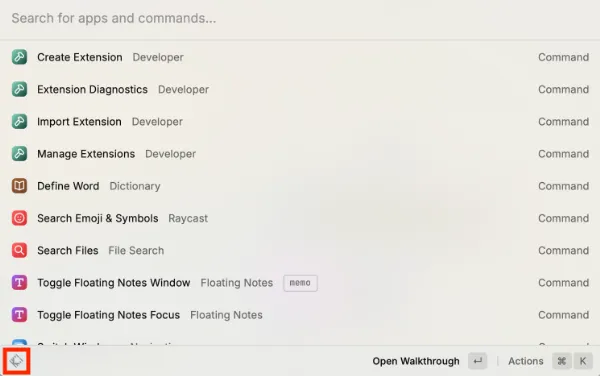Select the Search Files command row

point(300,250)
